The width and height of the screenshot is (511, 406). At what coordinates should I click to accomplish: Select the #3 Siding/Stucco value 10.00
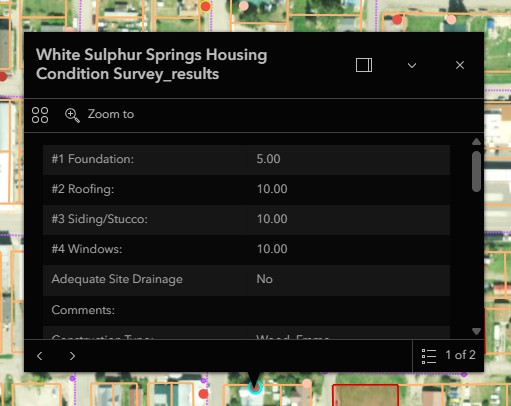272,219
